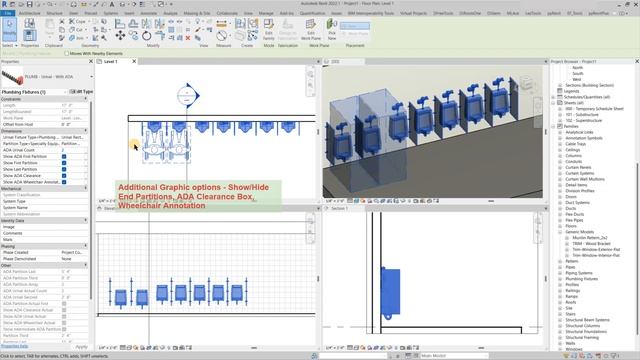Uncheck Show ADA Wheelchair Annotation checkbox
640x360 pixels.
tap(64, 182)
